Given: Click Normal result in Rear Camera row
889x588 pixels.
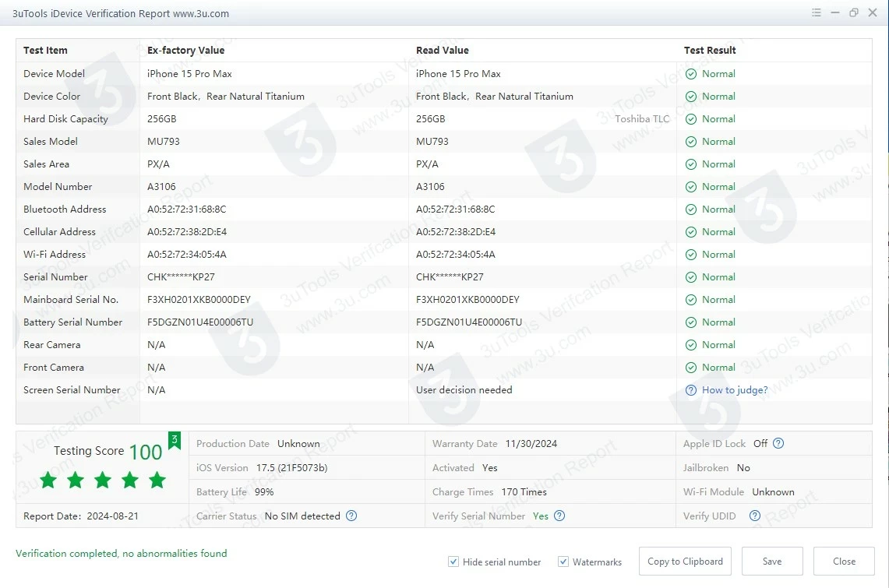Looking at the screenshot, I should [718, 345].
